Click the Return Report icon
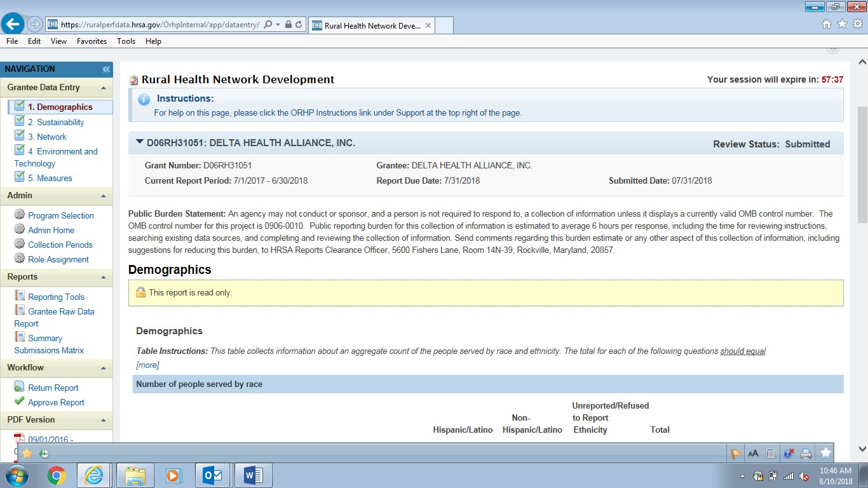 pyautogui.click(x=20, y=387)
